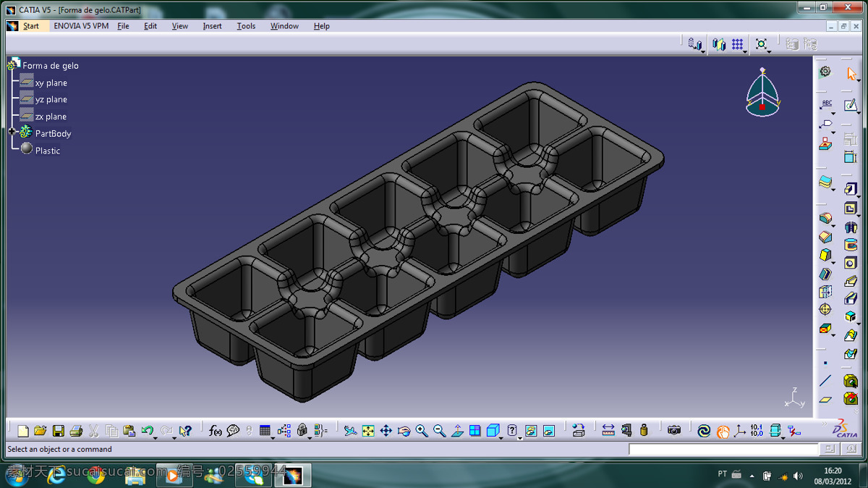Click the New document icon
Image resolution: width=868 pixels, height=488 pixels.
23,431
